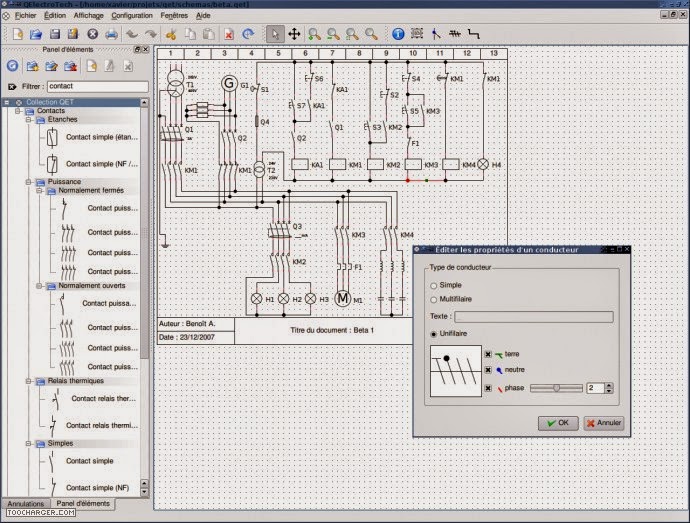
Task: Toggle the neutre checkbox
Action: 488,370
